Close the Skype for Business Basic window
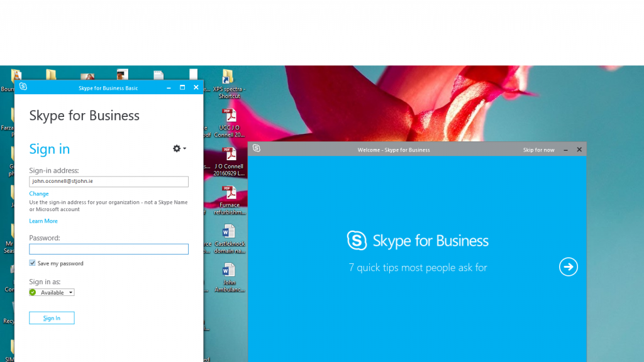 point(196,87)
